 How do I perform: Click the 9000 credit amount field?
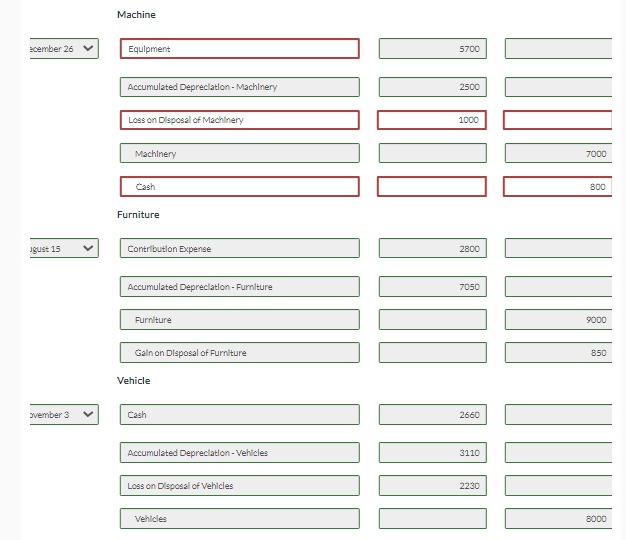(558, 320)
